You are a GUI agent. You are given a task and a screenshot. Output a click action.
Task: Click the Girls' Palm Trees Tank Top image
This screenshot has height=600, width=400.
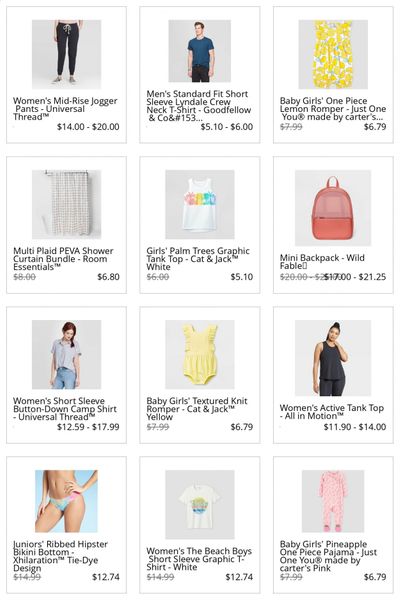[x=199, y=204]
